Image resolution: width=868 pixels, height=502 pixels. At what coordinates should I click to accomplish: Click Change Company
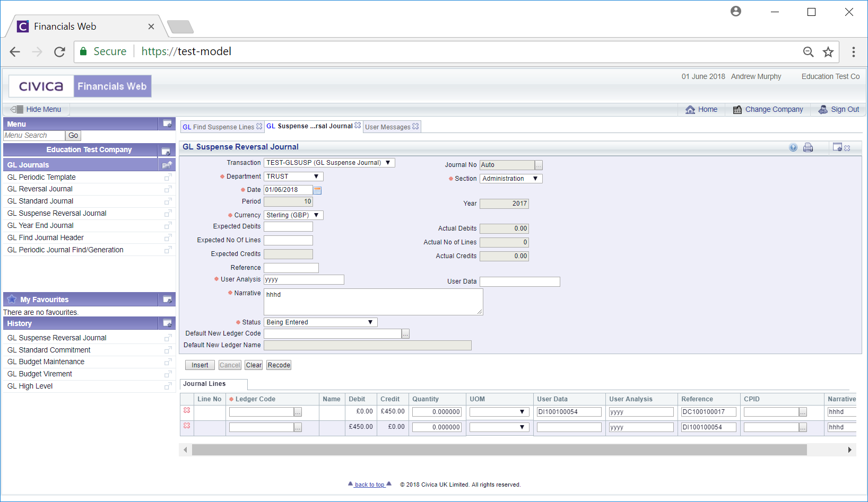tap(768, 110)
